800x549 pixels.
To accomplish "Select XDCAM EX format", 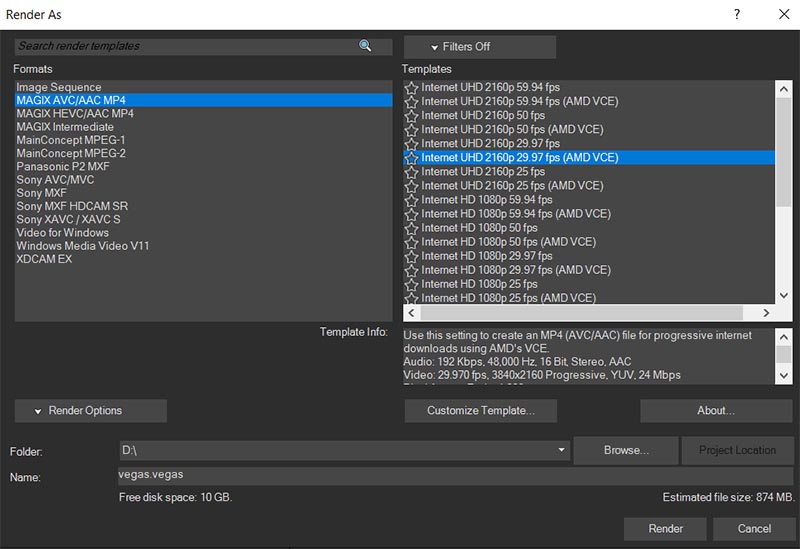I will (204, 260).
